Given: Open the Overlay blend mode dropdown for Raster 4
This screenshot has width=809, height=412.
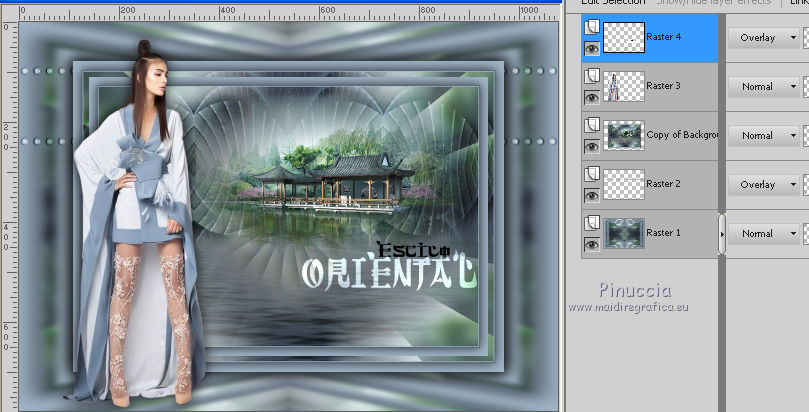Looking at the screenshot, I should point(764,38).
